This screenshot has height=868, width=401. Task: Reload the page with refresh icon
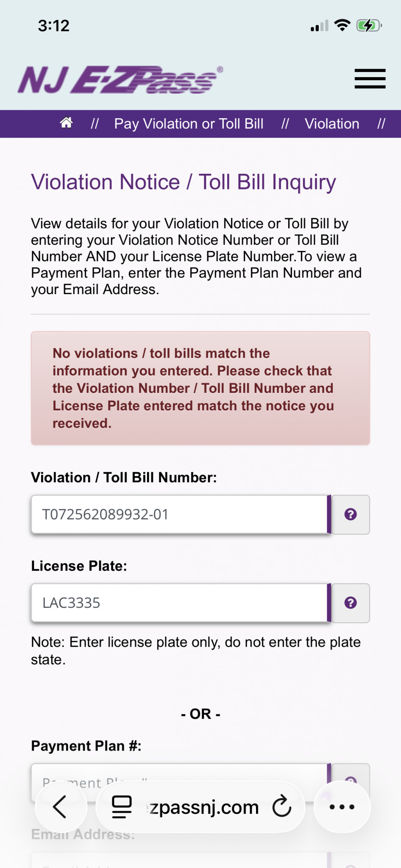(x=282, y=807)
